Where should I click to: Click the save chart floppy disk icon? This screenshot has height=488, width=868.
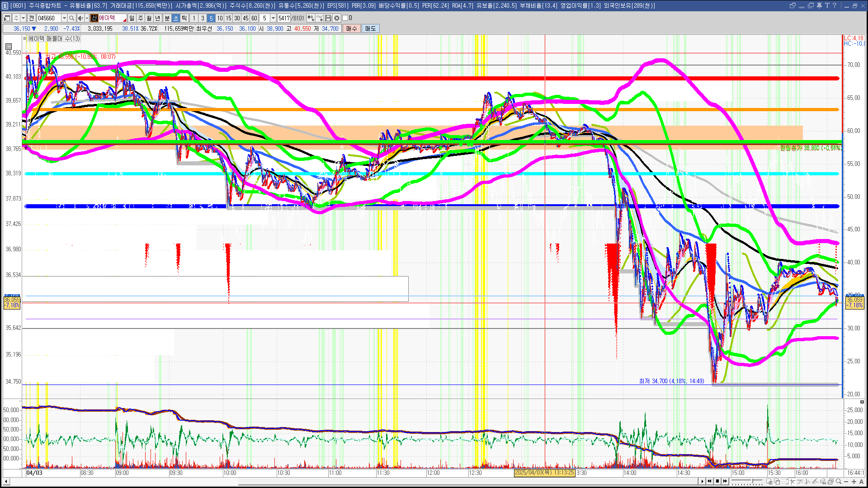328,18
